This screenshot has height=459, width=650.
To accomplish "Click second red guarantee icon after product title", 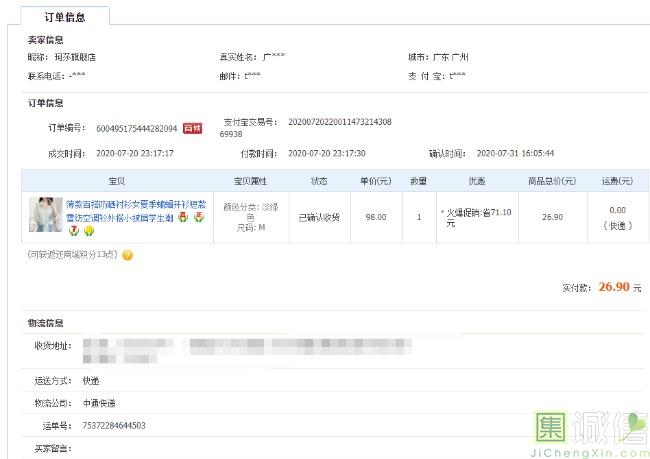I will 199,217.
